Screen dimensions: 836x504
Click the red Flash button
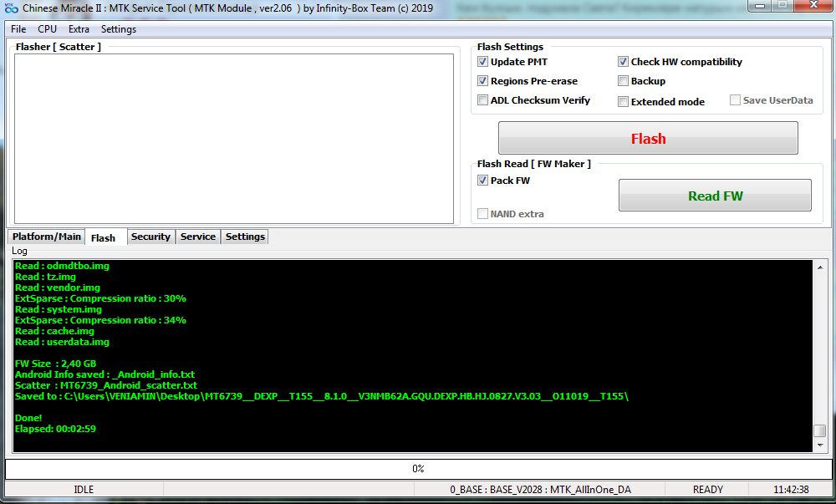648,139
